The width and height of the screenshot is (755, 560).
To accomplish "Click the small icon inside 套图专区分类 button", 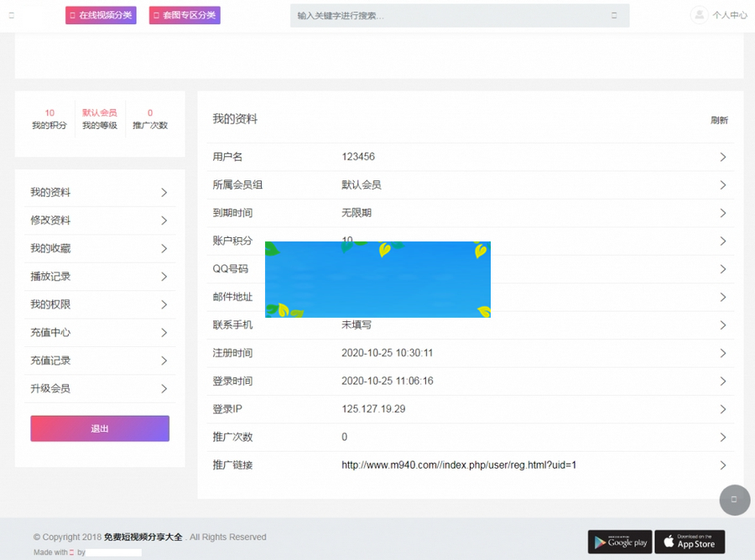I will [x=155, y=14].
